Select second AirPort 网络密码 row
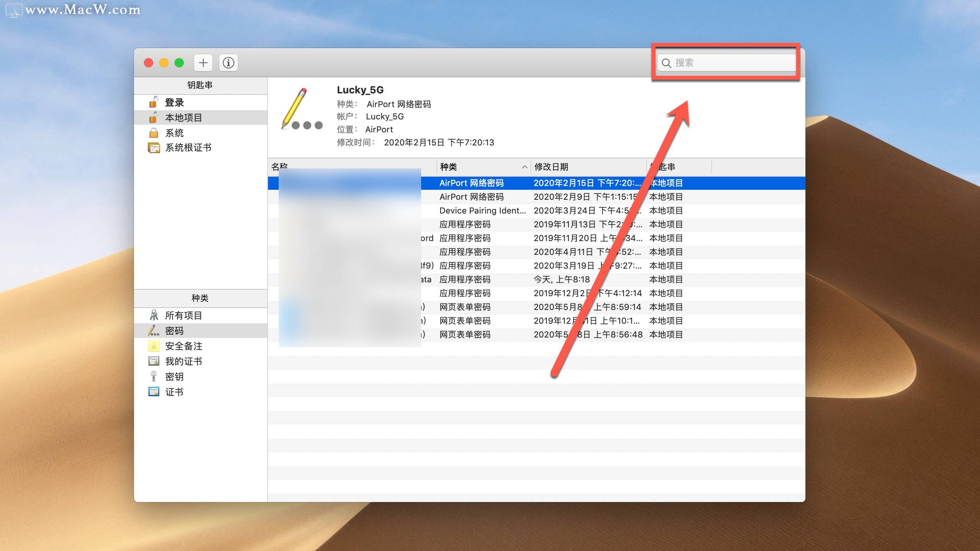This screenshot has width=980, height=551. pos(472,197)
